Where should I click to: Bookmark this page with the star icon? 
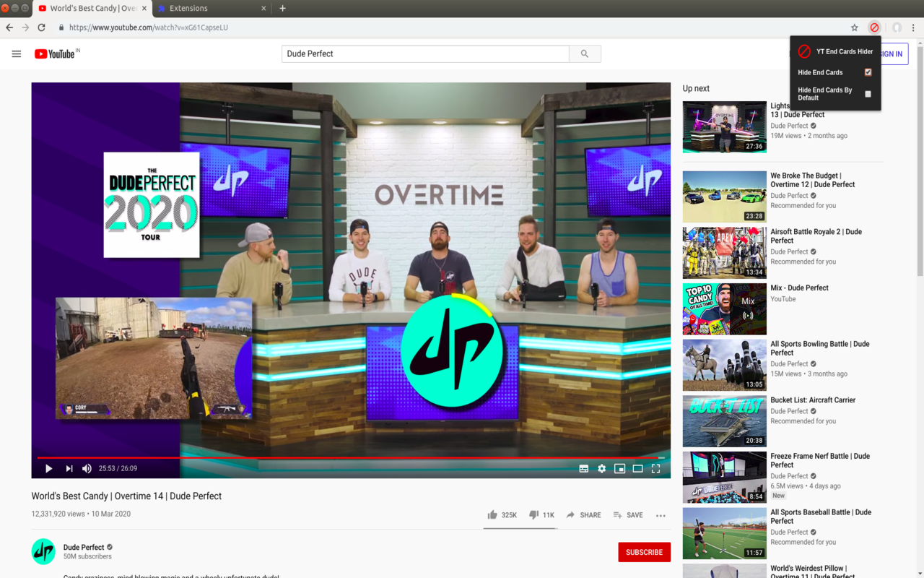pyautogui.click(x=855, y=27)
